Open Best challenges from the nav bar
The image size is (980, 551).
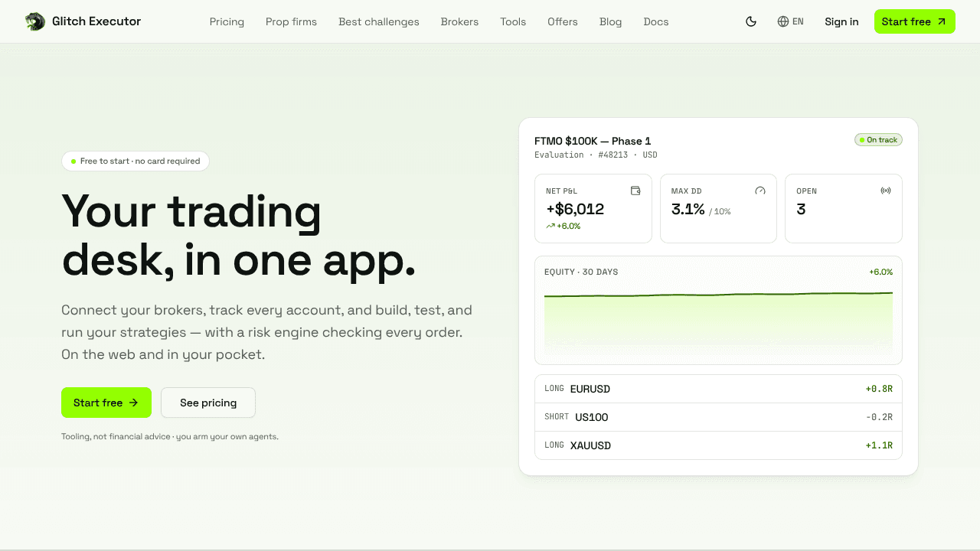tap(379, 21)
